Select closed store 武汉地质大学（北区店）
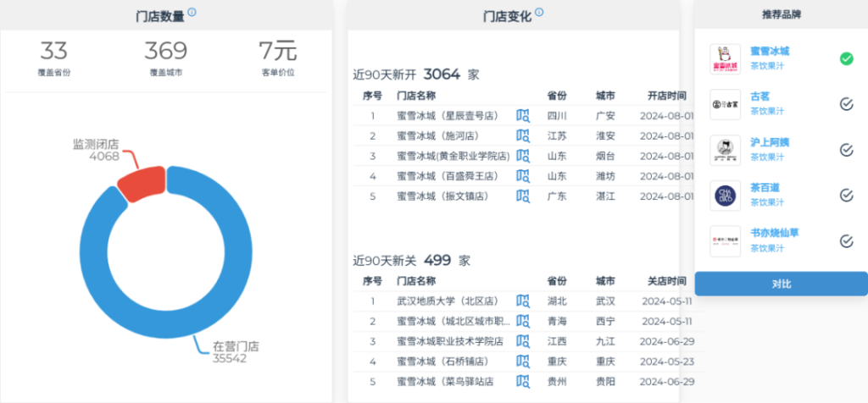The image size is (868, 403). 448,301
